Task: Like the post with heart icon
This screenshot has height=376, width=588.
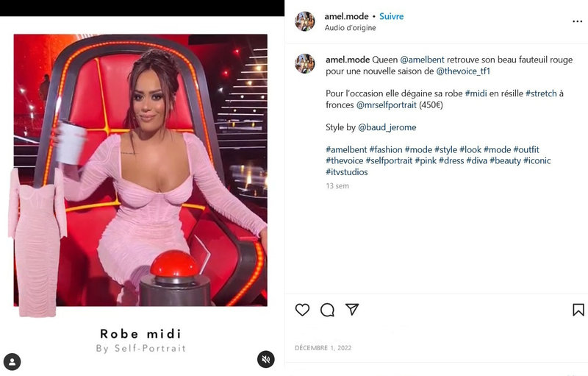Action: [x=302, y=310]
